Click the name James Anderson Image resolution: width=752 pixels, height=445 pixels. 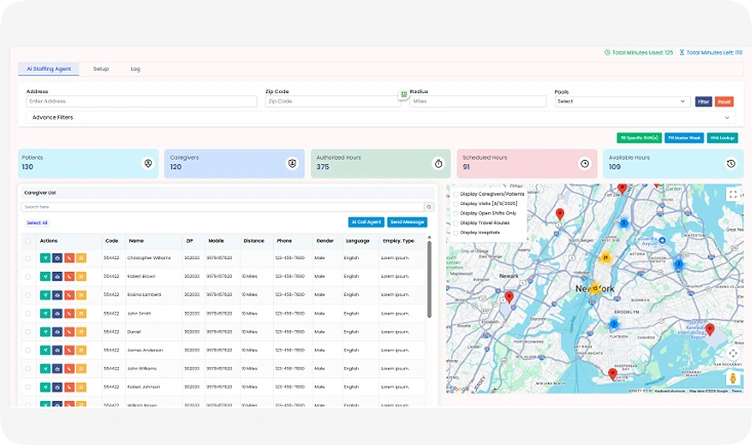coord(145,351)
